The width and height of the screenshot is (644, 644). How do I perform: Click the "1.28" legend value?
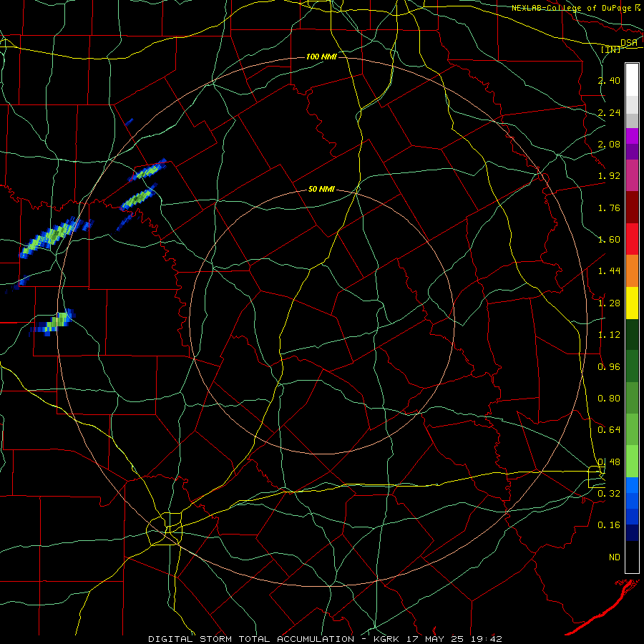click(x=609, y=303)
